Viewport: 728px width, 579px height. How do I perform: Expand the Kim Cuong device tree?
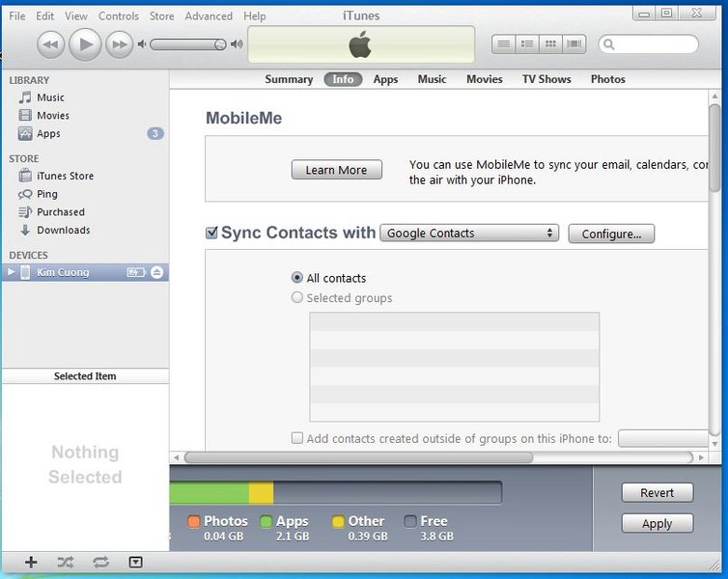click(x=11, y=273)
